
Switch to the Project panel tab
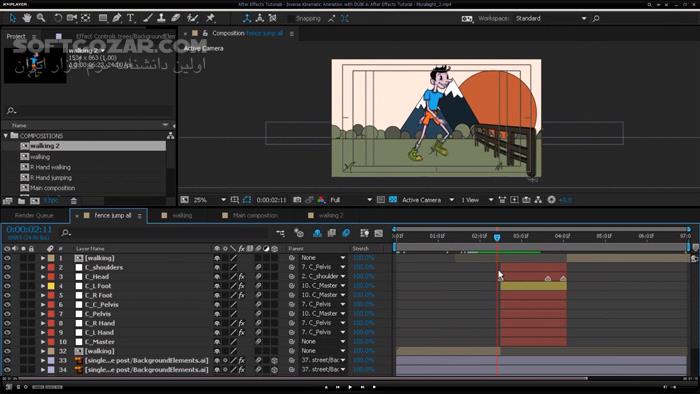tap(17, 36)
